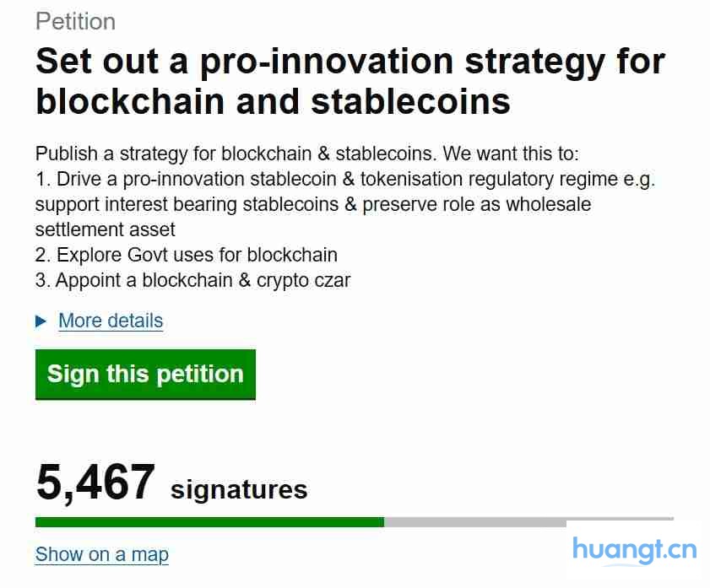Click the green filled part of signature progress bar
710x588 pixels.
tap(209, 522)
